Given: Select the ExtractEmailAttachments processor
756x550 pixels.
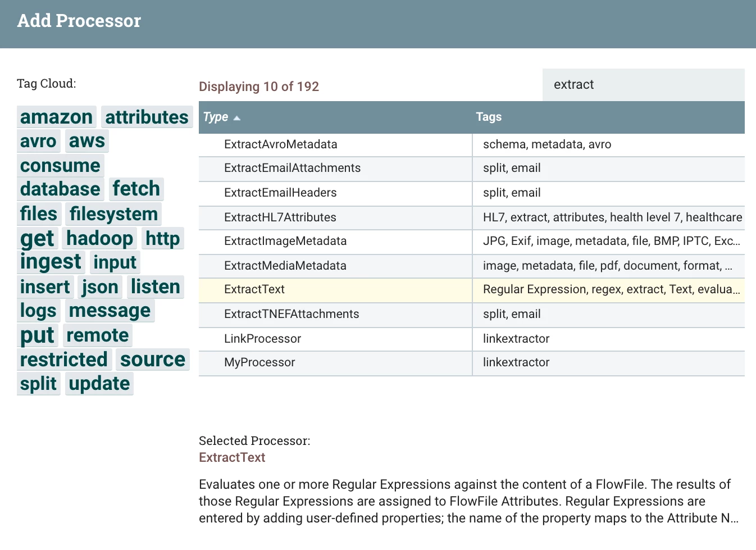Looking at the screenshot, I should point(472,169).
